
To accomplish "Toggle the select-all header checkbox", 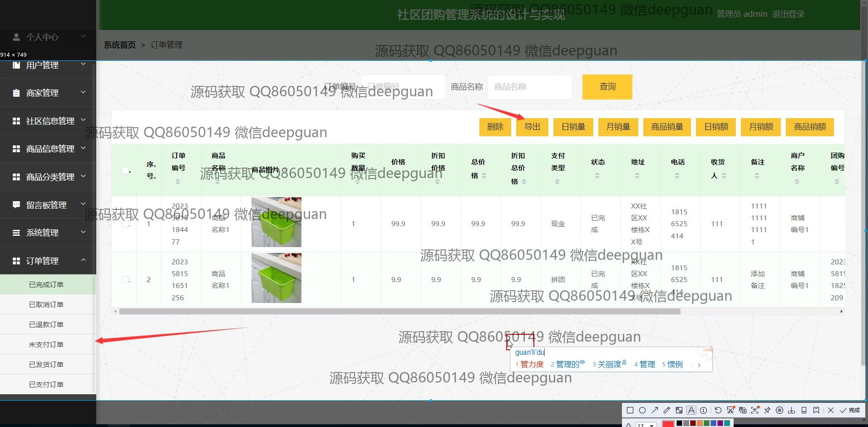I will pyautogui.click(x=125, y=170).
